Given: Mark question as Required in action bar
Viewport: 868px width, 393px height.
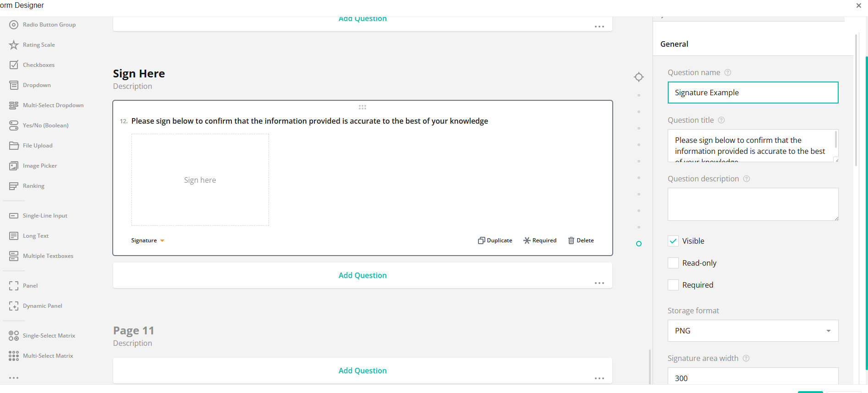Looking at the screenshot, I should point(540,240).
